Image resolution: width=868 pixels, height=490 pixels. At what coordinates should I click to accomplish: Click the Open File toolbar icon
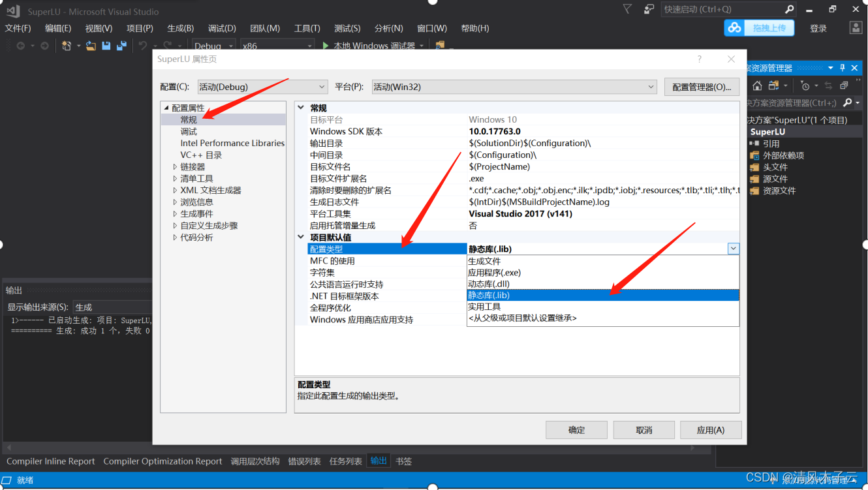[x=91, y=46]
